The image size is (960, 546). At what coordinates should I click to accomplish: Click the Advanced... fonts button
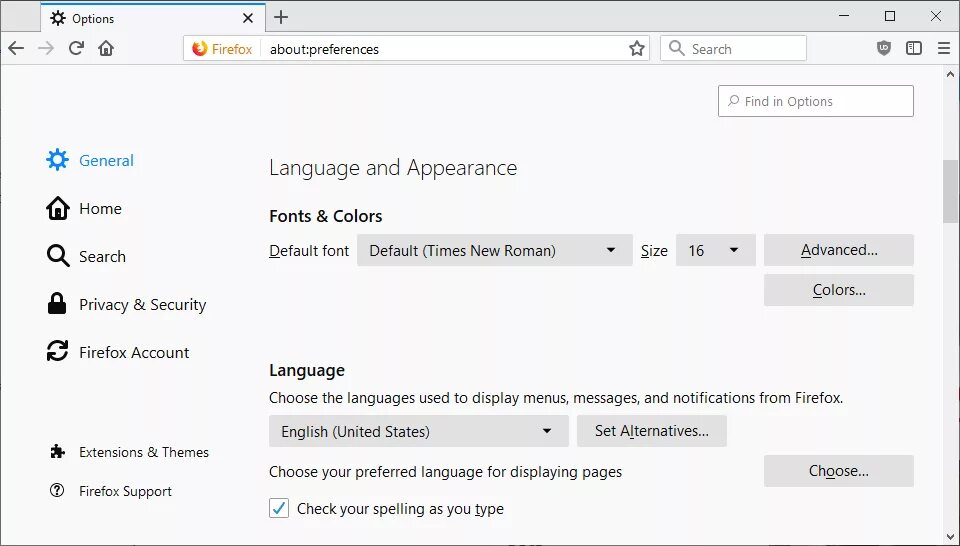(x=838, y=251)
